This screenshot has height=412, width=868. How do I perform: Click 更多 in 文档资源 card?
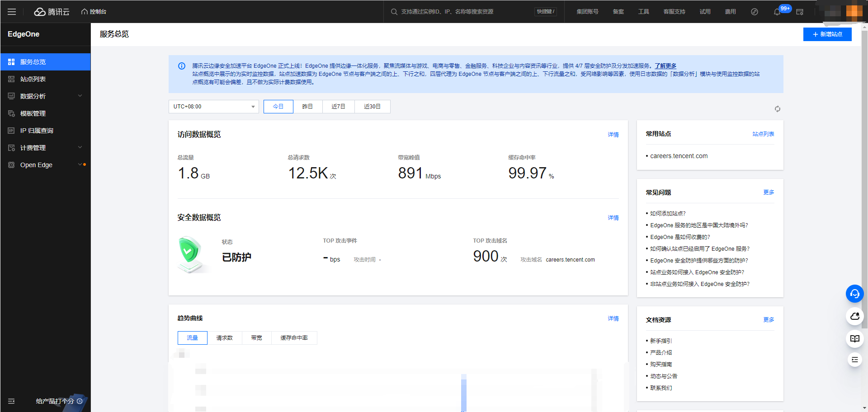point(769,320)
